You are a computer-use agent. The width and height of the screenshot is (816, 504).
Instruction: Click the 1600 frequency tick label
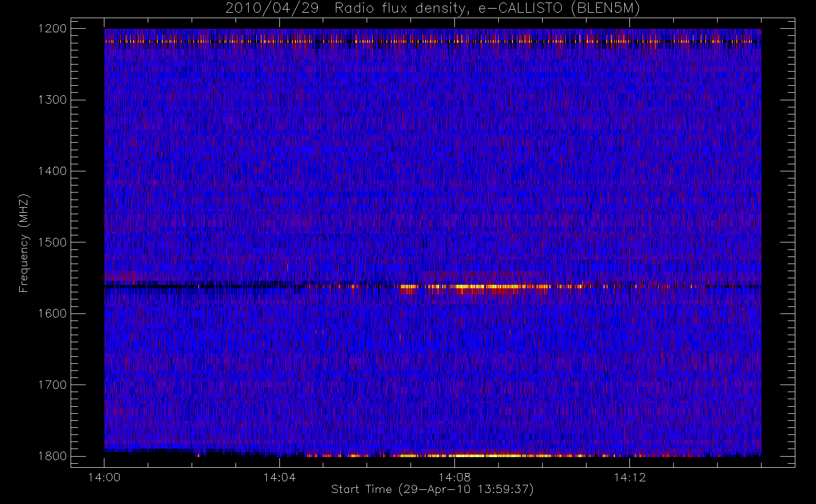click(52, 313)
